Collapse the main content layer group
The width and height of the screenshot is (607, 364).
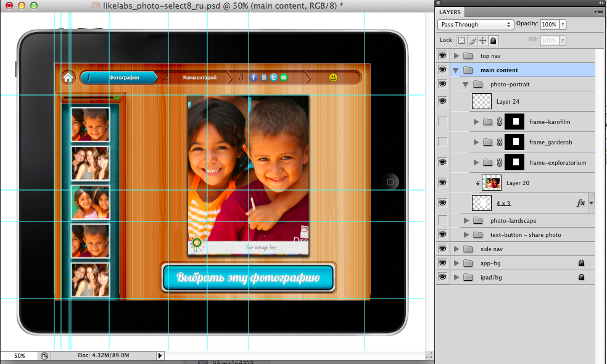click(456, 70)
